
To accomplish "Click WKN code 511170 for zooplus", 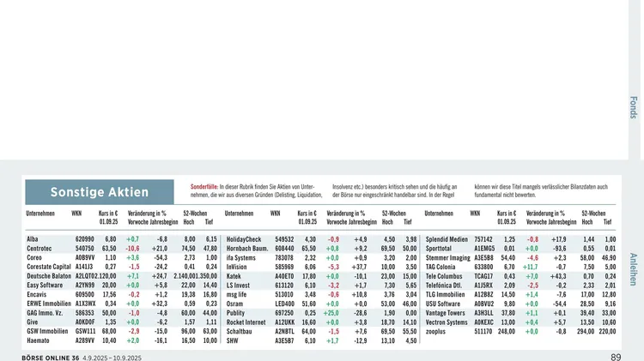I will tap(483, 331).
